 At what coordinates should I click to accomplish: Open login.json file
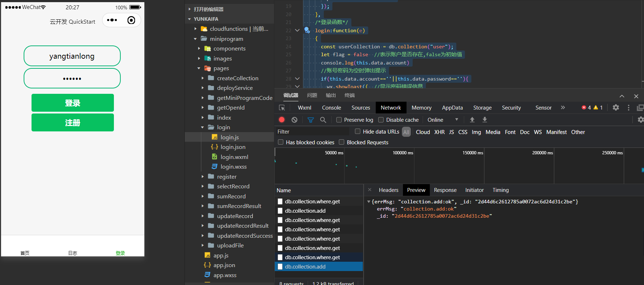click(233, 147)
